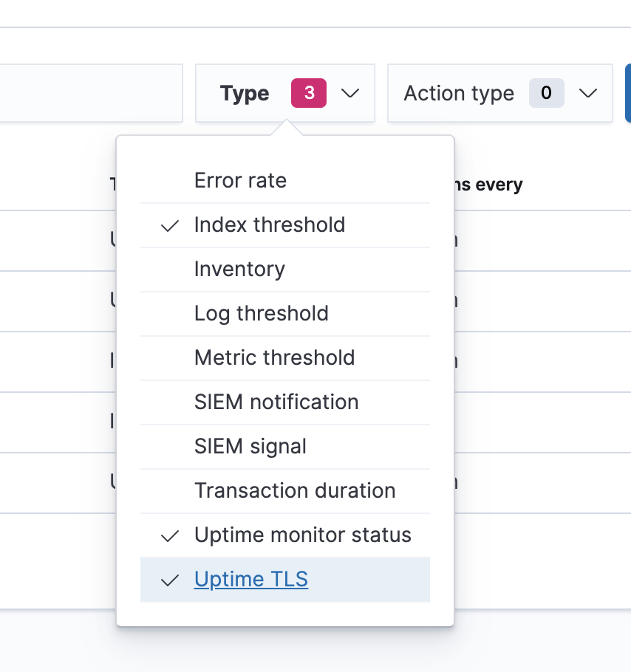Open the Type filter dropdown
The width and height of the screenshot is (631, 672).
[284, 93]
